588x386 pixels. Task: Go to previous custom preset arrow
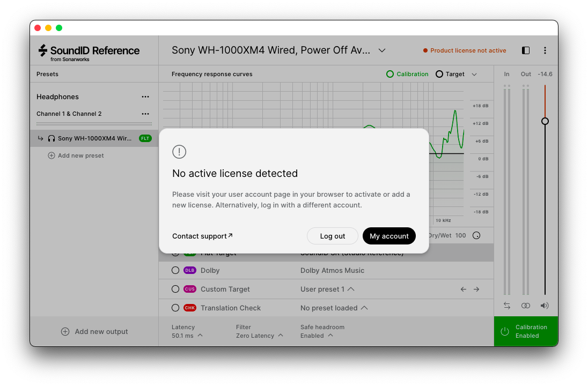tap(464, 289)
